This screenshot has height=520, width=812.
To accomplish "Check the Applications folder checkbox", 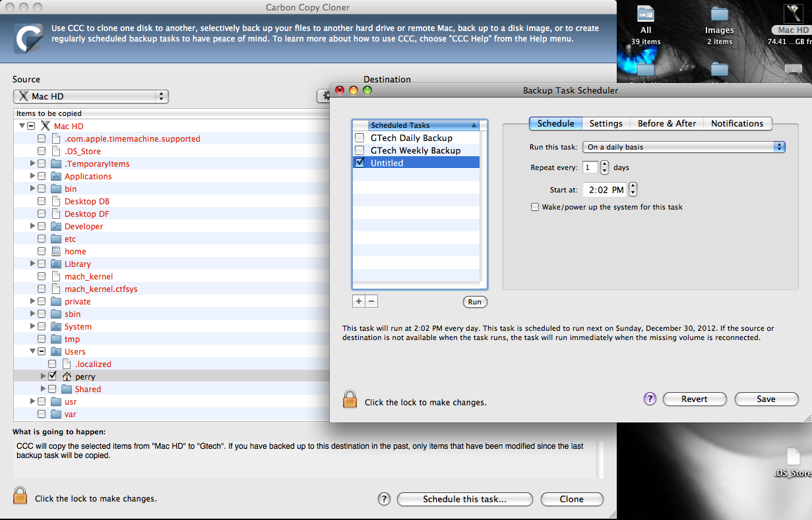I will pos(42,177).
